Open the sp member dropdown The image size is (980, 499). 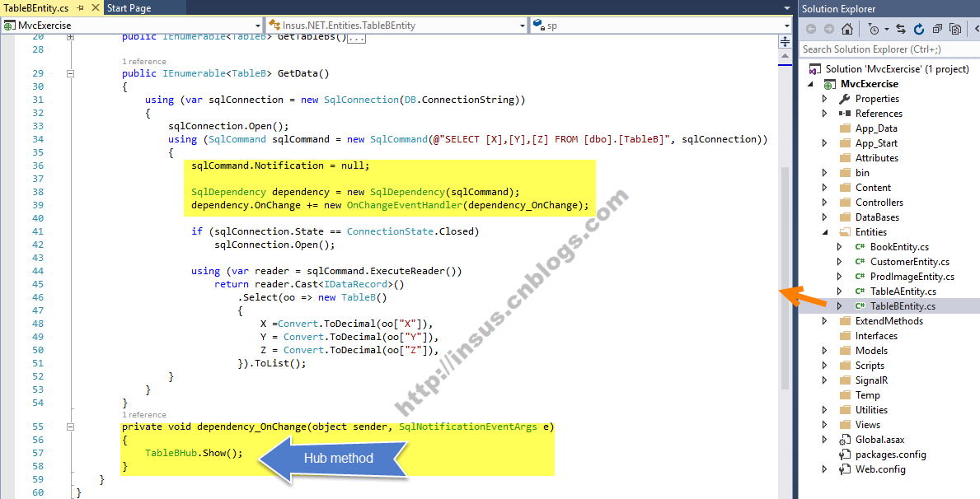click(787, 26)
